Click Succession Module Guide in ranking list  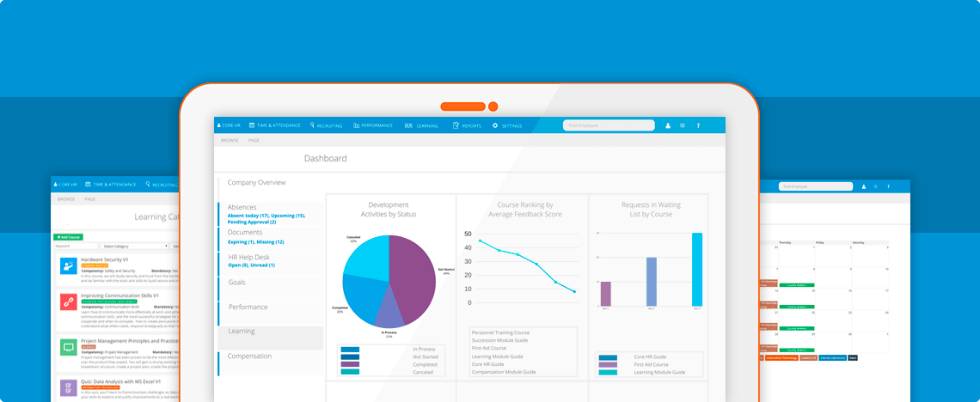click(x=500, y=340)
